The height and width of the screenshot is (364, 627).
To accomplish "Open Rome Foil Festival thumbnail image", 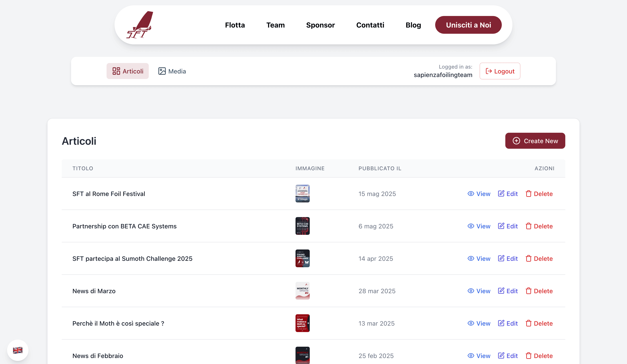I will click(303, 194).
